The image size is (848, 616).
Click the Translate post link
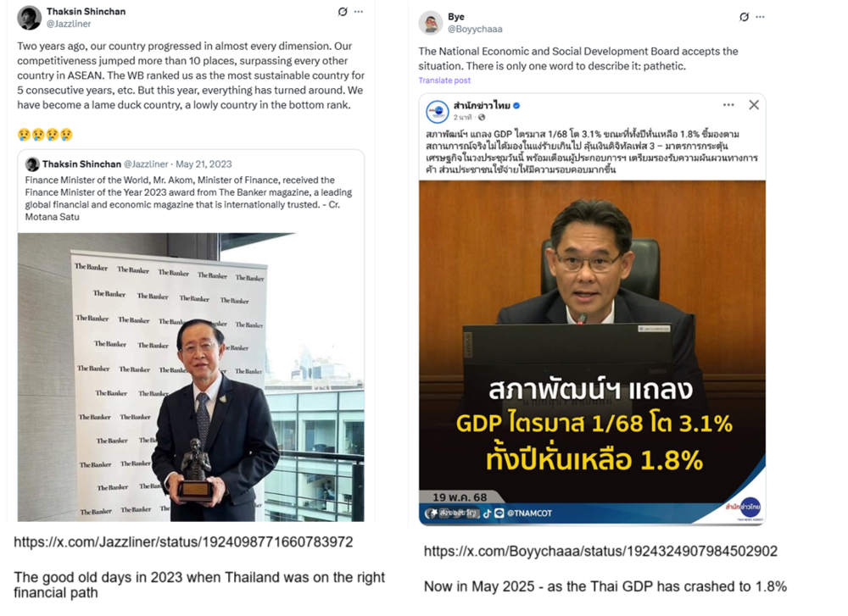pos(444,80)
